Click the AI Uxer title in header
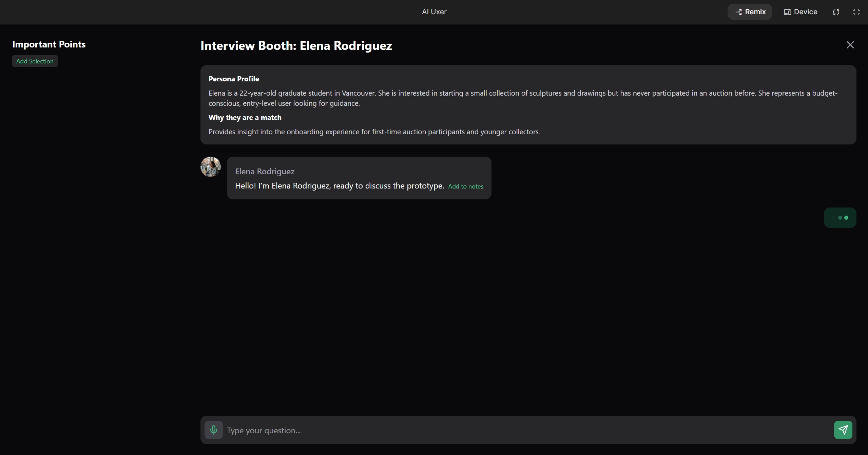 [x=434, y=12]
